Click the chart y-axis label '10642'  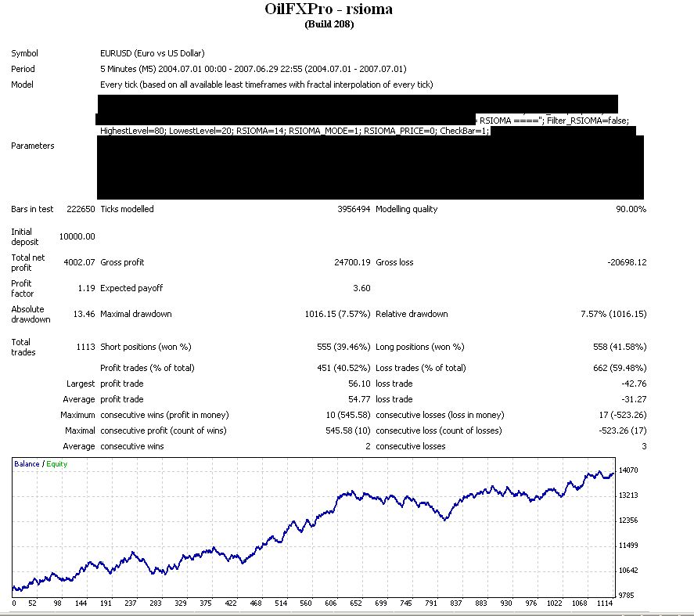click(x=628, y=571)
